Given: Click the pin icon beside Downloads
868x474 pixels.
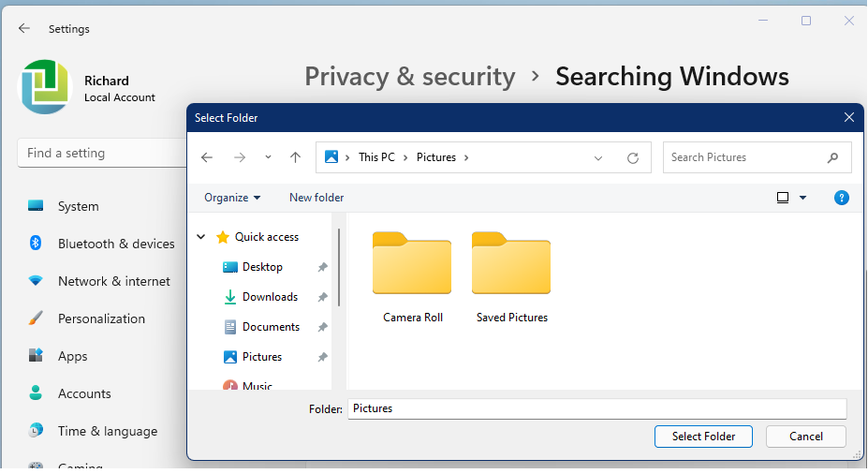Looking at the screenshot, I should (x=322, y=297).
